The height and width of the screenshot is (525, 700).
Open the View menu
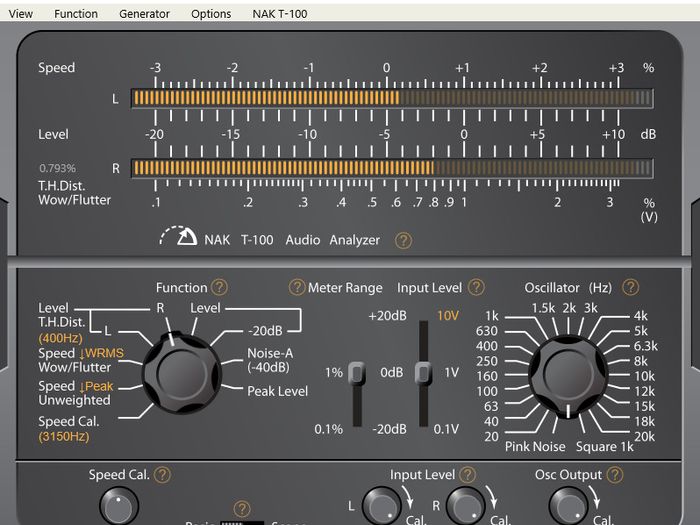21,14
